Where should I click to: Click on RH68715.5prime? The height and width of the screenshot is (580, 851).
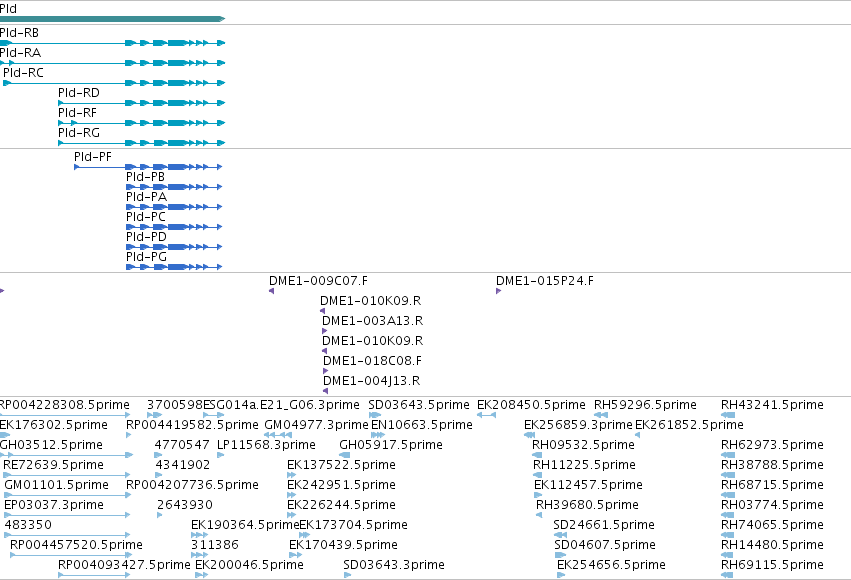772,486
